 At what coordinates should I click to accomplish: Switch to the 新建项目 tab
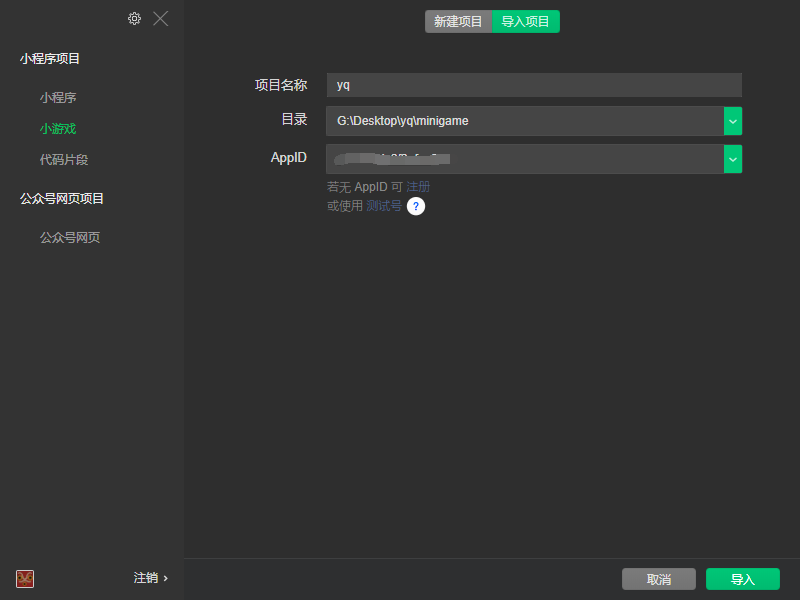point(458,21)
